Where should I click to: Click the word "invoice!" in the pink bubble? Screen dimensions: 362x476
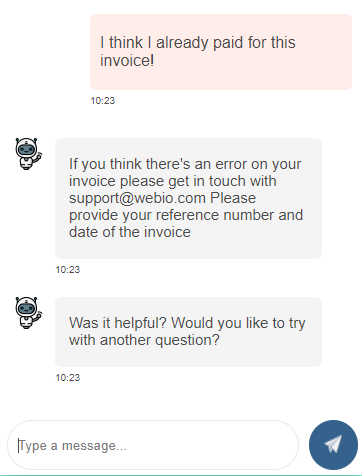(127, 61)
